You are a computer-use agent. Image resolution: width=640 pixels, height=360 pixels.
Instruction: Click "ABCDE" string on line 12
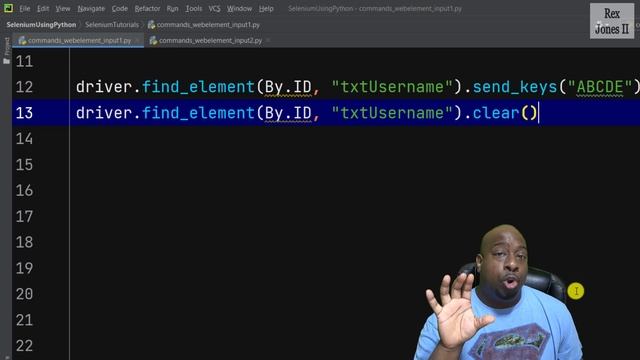[600, 87]
